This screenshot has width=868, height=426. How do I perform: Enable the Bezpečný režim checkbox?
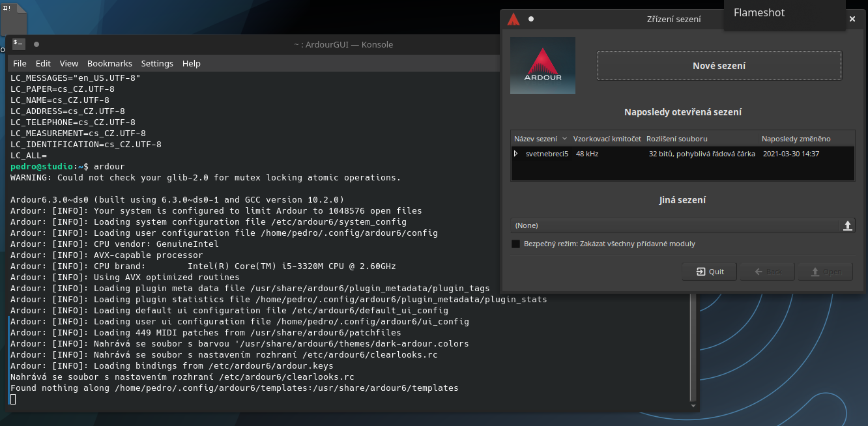tap(516, 244)
